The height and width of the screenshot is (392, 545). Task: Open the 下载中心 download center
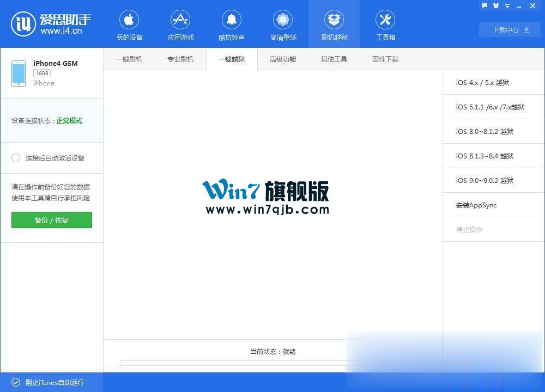click(510, 29)
